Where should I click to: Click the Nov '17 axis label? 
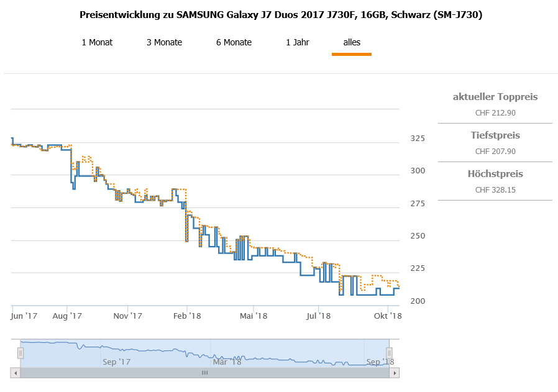click(x=127, y=316)
